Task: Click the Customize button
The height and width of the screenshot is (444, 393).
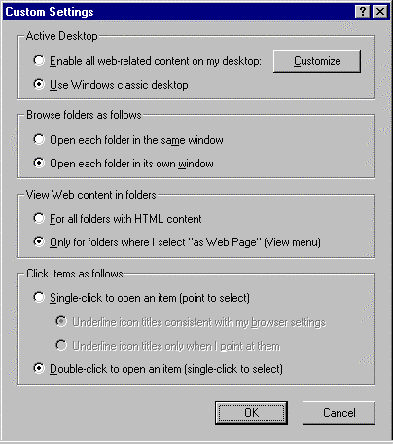Action: pos(317,61)
